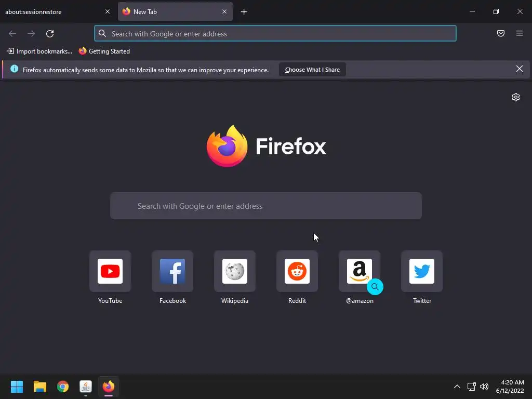Viewport: 532px width, 399px height.
Task: Show hidden system tray icons
Action: coord(457,387)
